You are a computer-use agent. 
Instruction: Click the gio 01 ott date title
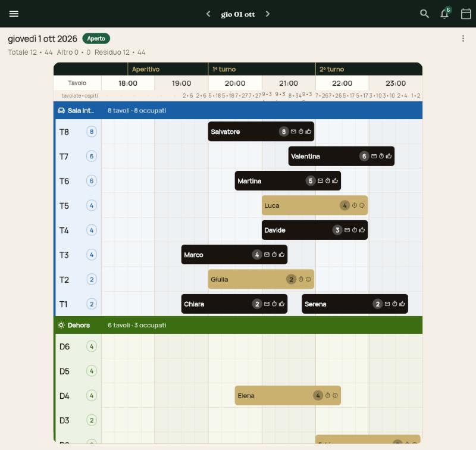pyautogui.click(x=237, y=14)
